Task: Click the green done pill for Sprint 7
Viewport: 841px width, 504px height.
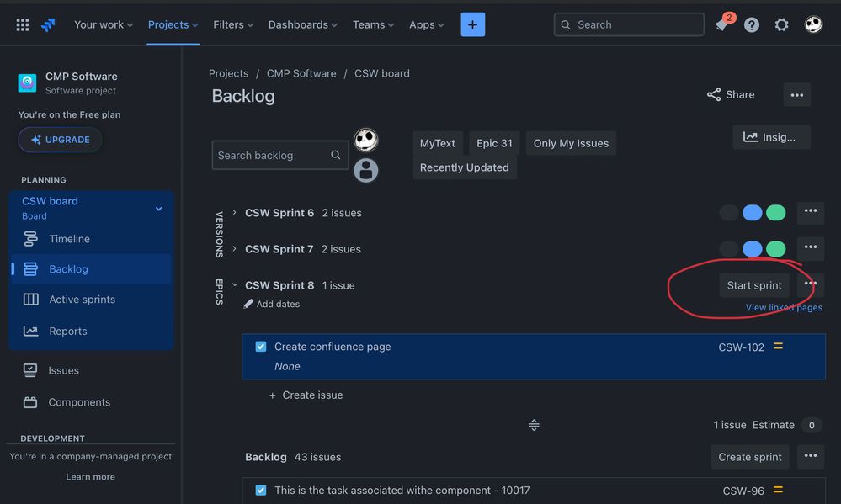Action: (x=775, y=249)
